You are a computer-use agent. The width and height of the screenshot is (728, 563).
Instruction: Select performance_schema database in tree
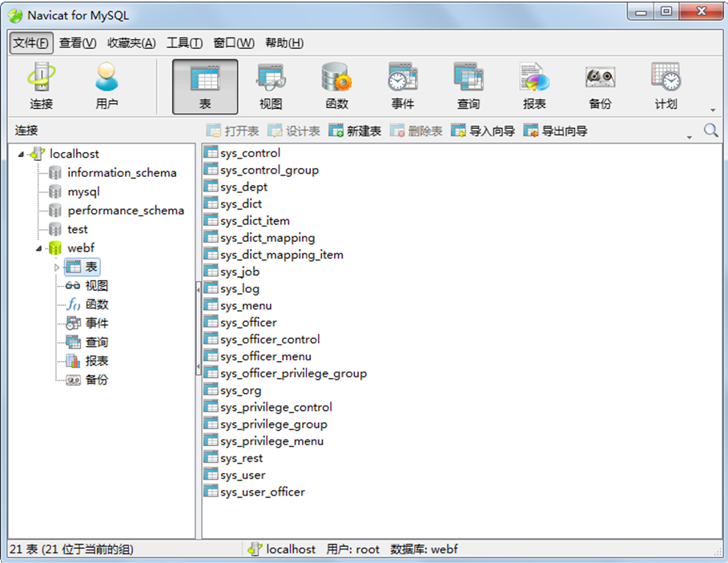coord(117,211)
